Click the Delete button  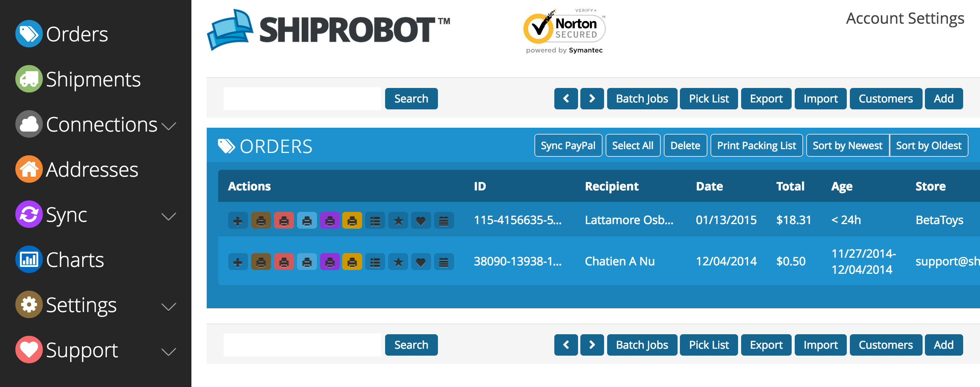tap(685, 145)
